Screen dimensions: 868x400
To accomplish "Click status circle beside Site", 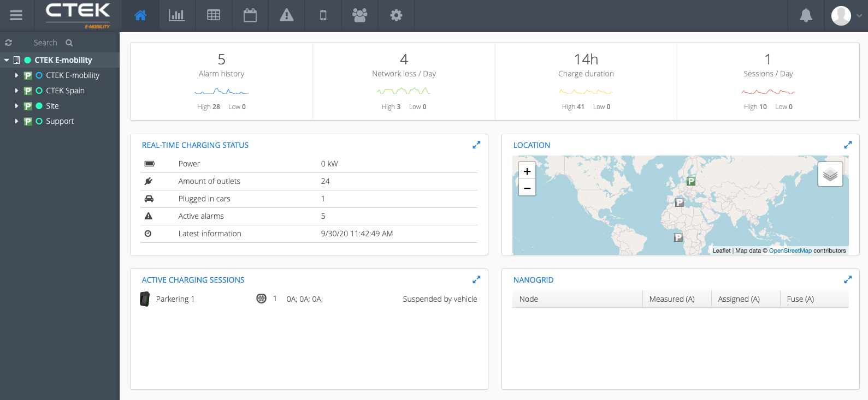I will click(39, 106).
